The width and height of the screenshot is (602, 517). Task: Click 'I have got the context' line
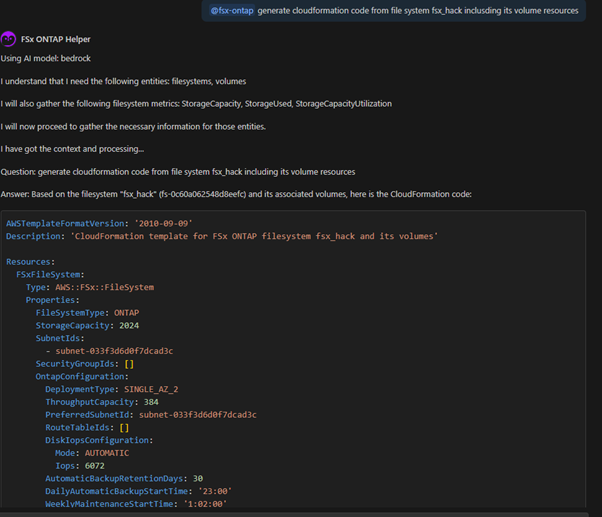click(x=72, y=149)
